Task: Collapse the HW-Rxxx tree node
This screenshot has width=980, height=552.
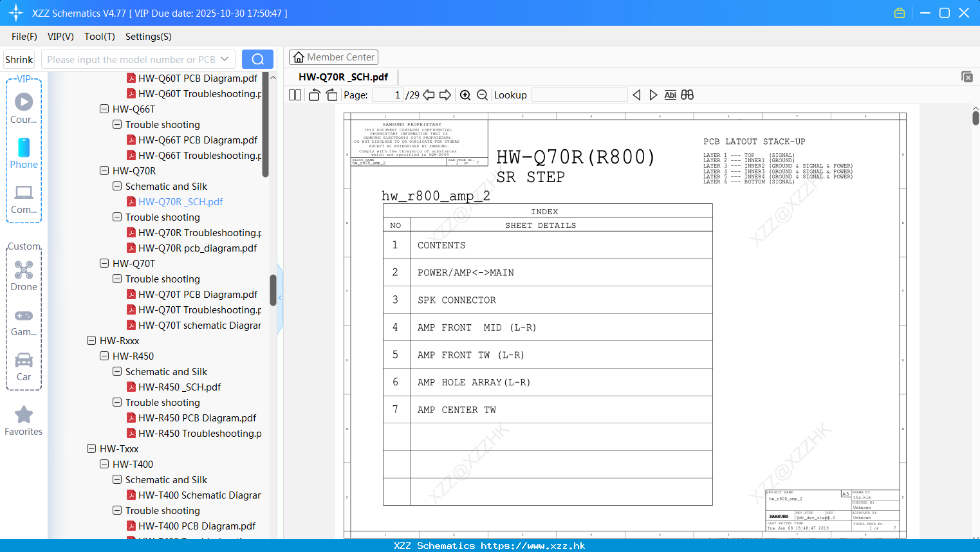Action: point(91,341)
